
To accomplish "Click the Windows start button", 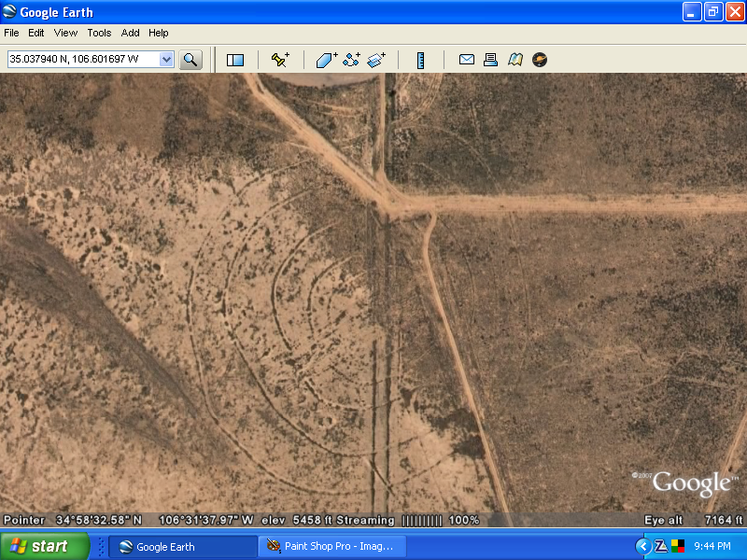I will (44, 546).
